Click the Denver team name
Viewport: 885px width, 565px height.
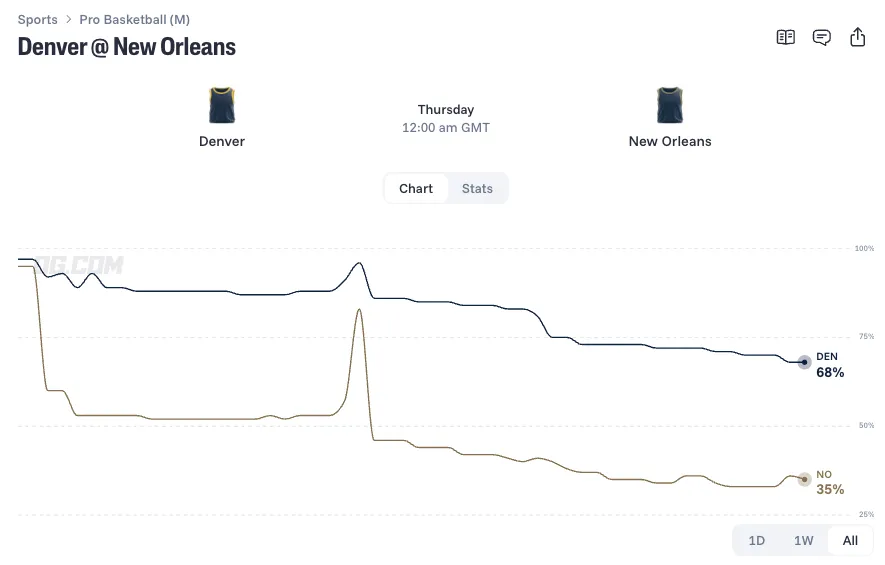click(222, 141)
